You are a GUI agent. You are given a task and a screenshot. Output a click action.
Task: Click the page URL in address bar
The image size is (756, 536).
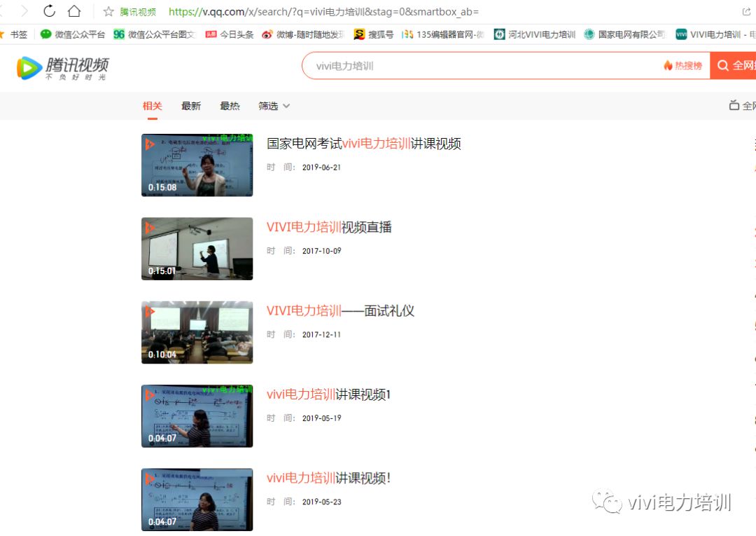(323, 12)
